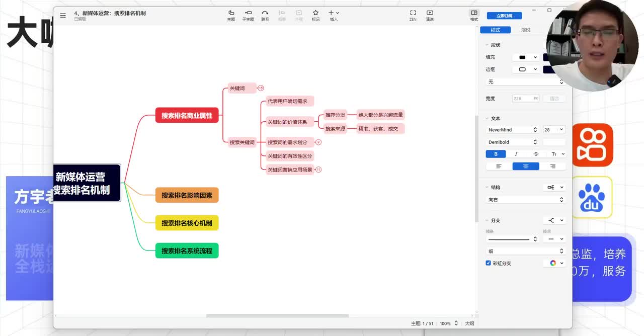Open the branch shape dropdown
The image size is (644, 336).
tap(554, 220)
